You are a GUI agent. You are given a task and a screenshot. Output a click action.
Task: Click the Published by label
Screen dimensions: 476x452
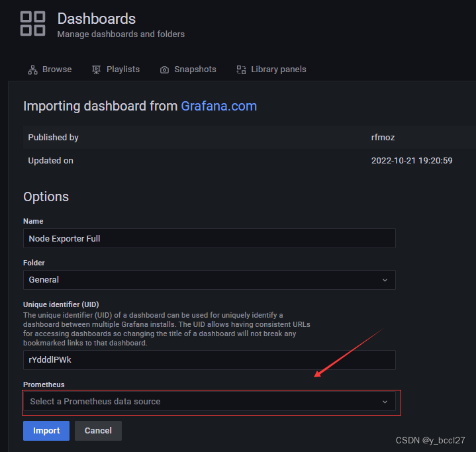click(x=53, y=138)
